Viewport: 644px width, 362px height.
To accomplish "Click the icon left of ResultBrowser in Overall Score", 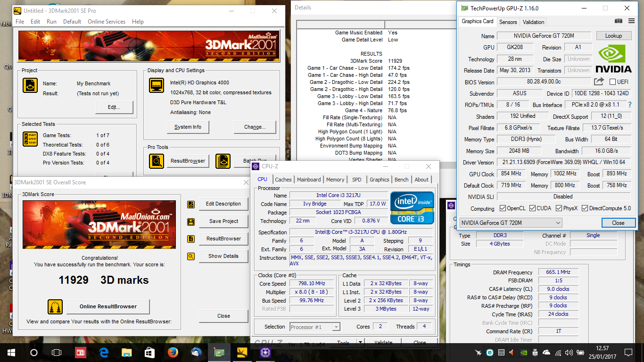I will [190, 239].
